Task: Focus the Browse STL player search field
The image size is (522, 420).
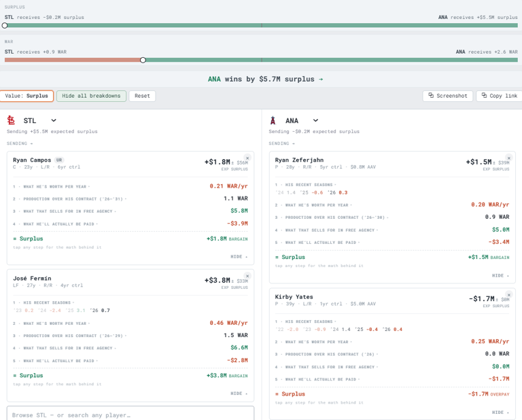Action: 130,415
